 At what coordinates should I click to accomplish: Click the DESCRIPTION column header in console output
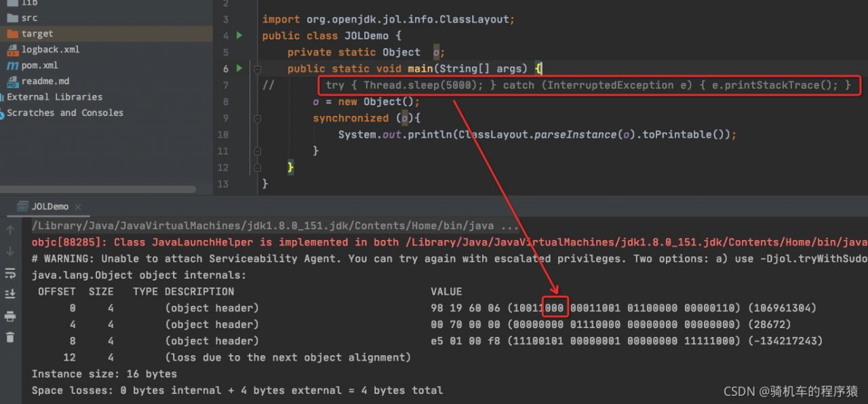click(199, 291)
